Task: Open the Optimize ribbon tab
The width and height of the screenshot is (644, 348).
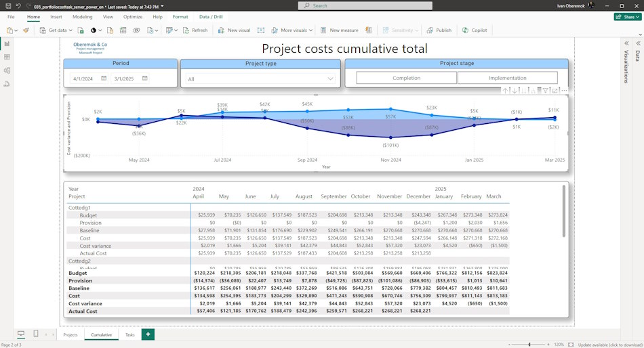Action: pos(133,17)
